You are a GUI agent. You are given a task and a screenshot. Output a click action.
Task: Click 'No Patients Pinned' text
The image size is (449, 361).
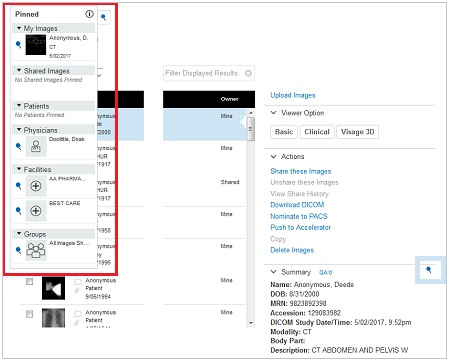point(39,115)
